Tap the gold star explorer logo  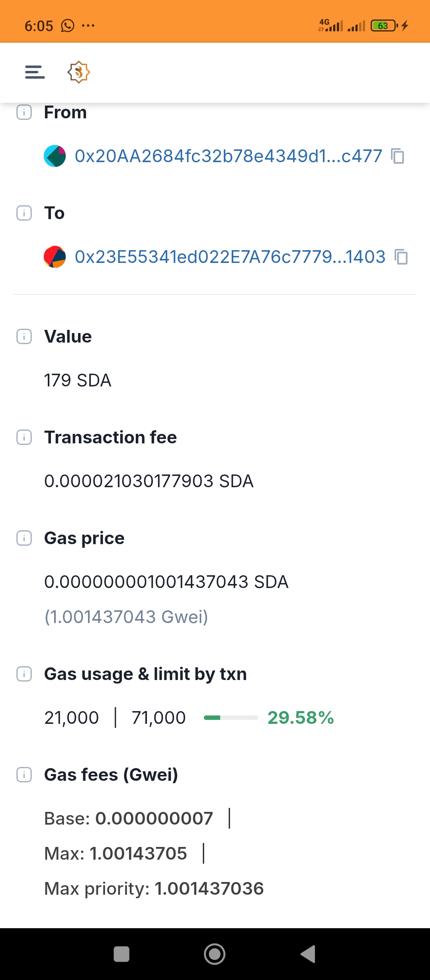pos(78,72)
